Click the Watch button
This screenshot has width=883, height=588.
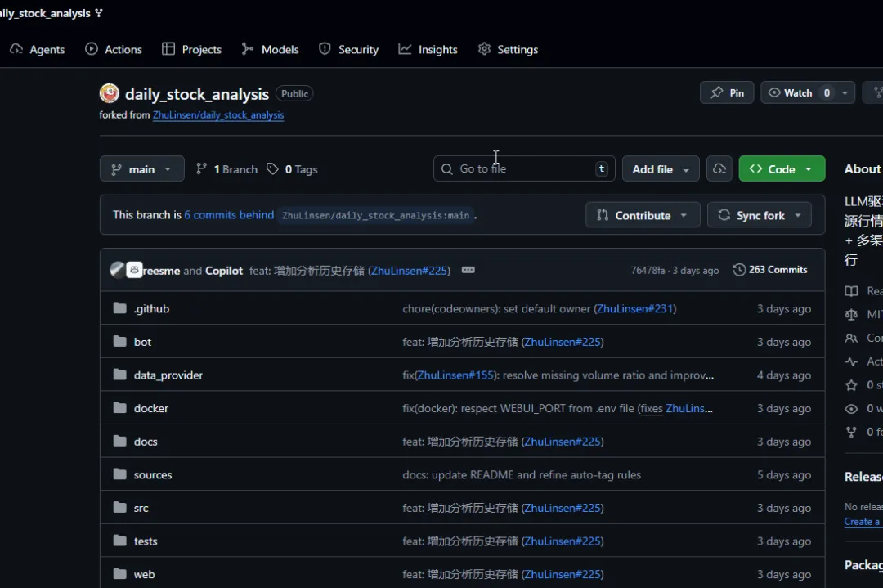(x=798, y=93)
